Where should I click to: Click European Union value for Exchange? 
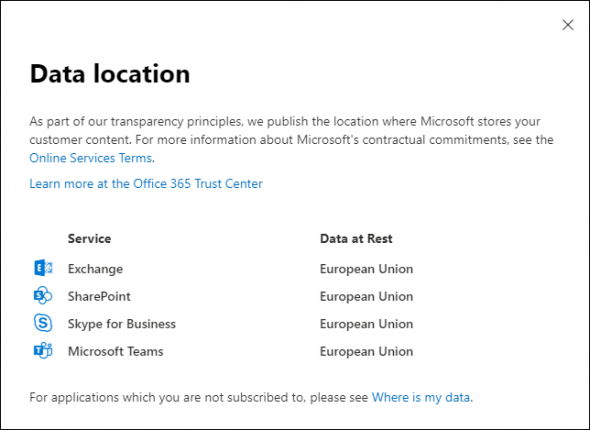[366, 269]
